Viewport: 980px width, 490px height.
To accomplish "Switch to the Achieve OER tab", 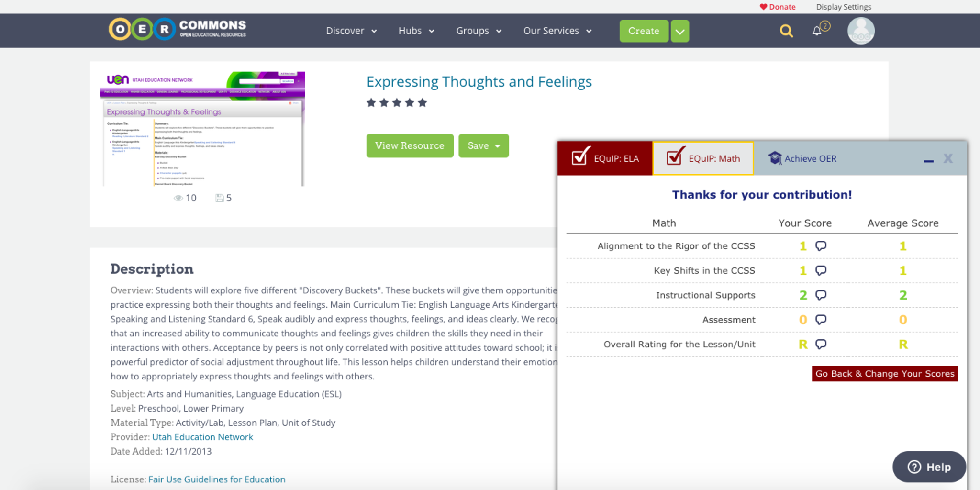I will click(x=802, y=158).
